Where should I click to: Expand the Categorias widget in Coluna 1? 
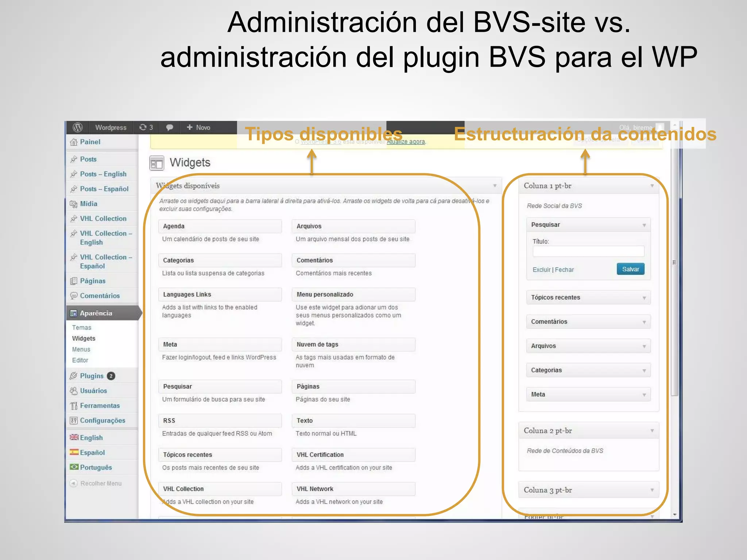click(x=645, y=371)
